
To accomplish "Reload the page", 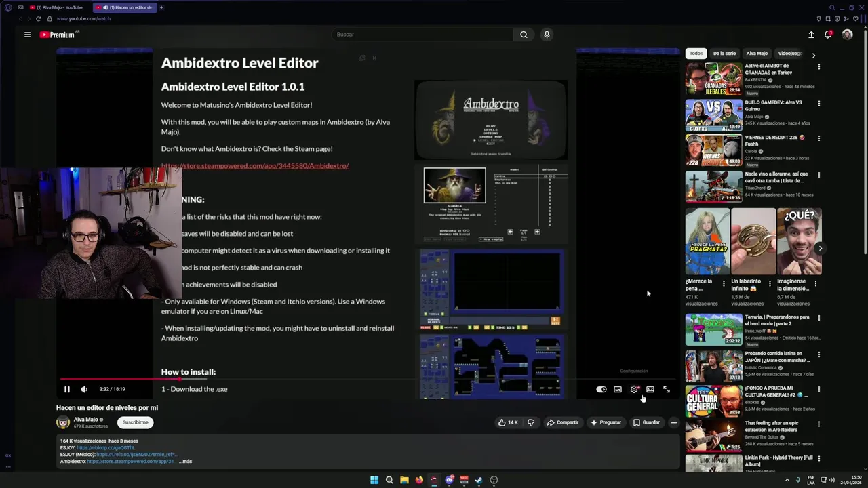I will coord(39,19).
